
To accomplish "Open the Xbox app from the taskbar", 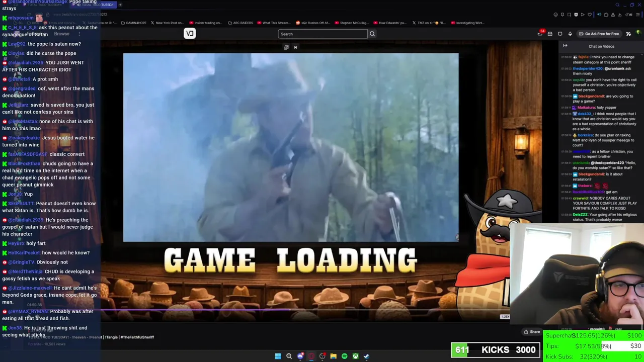I will click(355, 356).
